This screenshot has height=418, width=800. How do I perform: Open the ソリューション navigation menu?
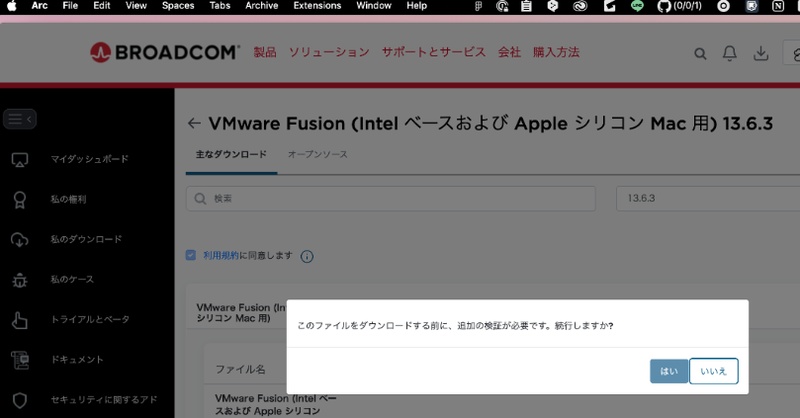(x=329, y=52)
